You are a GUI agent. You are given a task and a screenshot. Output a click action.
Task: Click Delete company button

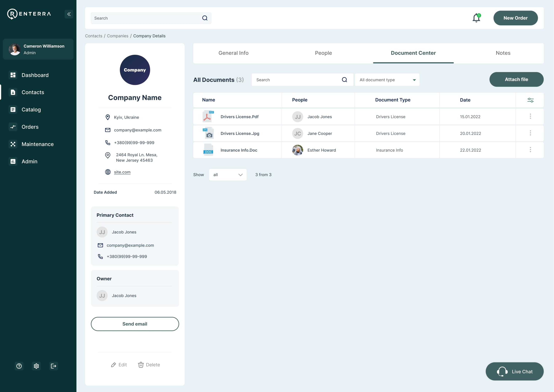tap(149, 365)
